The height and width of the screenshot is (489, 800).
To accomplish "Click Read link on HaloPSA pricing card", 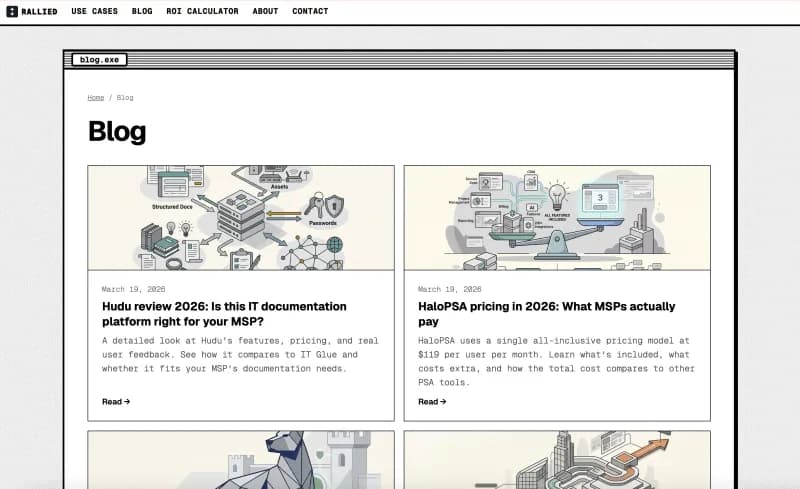I will (432, 402).
